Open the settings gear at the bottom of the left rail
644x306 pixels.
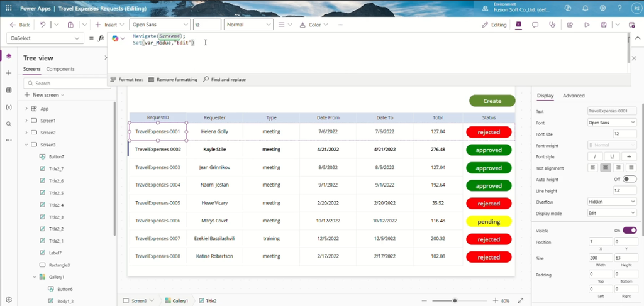point(9,300)
